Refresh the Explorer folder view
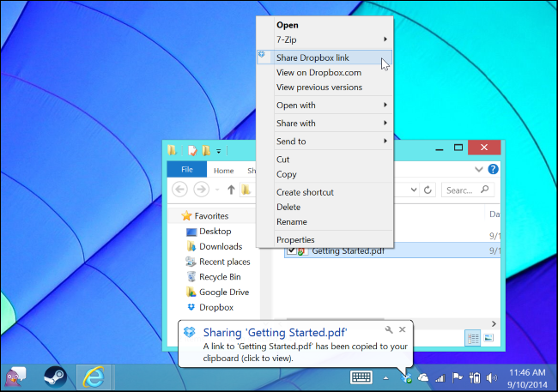The height and width of the screenshot is (392, 558). (x=428, y=190)
